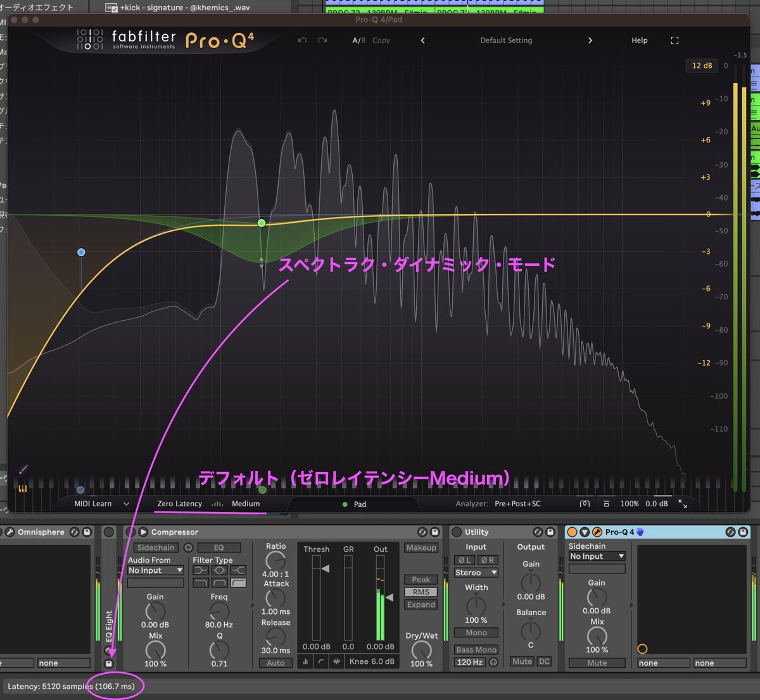
Task: Open the EQ sketch pencil tool
Action: [23, 470]
